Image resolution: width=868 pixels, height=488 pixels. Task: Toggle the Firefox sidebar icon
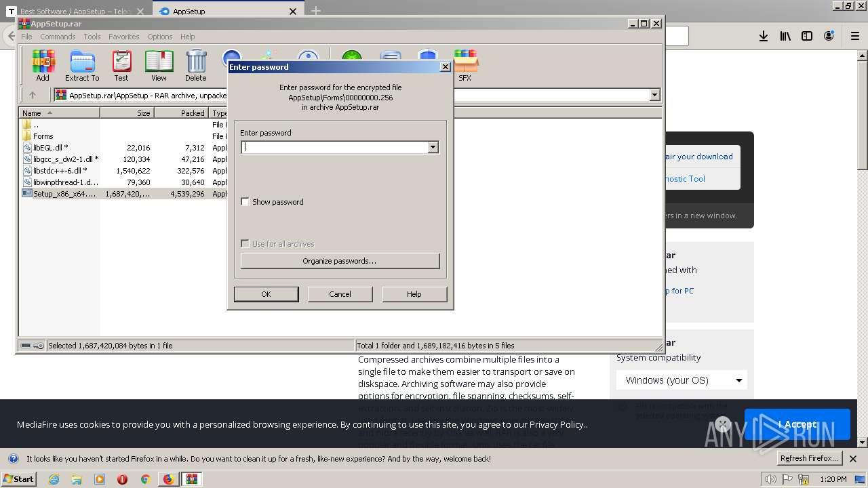(x=807, y=36)
